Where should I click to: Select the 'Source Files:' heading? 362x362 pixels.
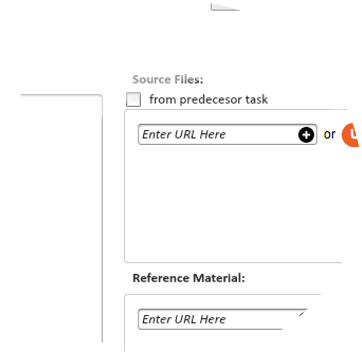(x=168, y=80)
